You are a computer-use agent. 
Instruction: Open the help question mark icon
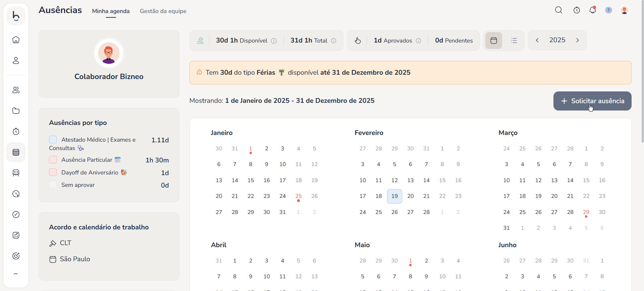tap(608, 10)
